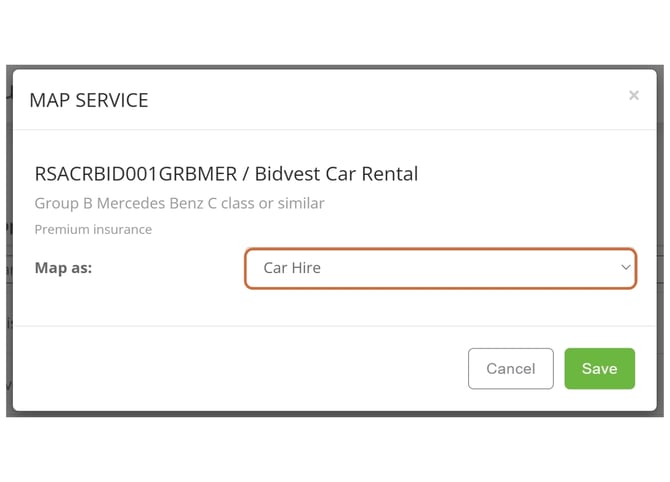Close the Map Service dialog with X
Image resolution: width=670 pixels, height=482 pixels.
(633, 96)
